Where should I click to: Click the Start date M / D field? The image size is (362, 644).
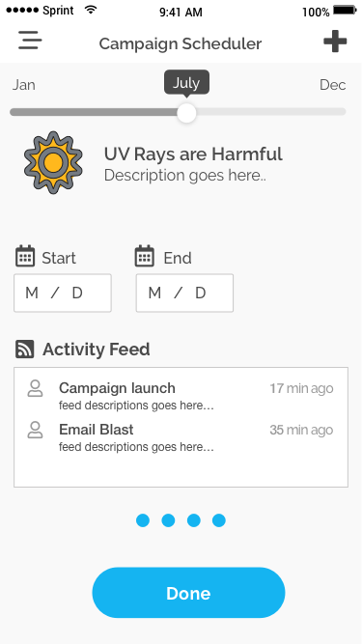click(x=63, y=293)
